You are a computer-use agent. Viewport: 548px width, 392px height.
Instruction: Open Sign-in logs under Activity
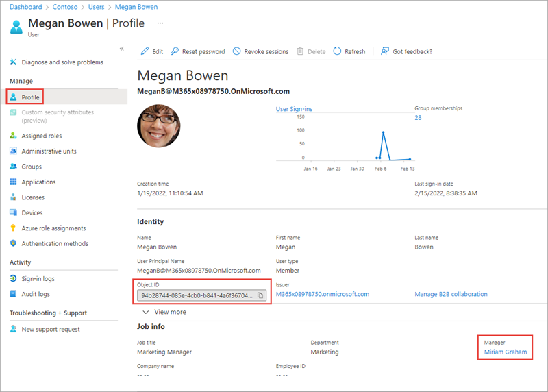point(38,279)
